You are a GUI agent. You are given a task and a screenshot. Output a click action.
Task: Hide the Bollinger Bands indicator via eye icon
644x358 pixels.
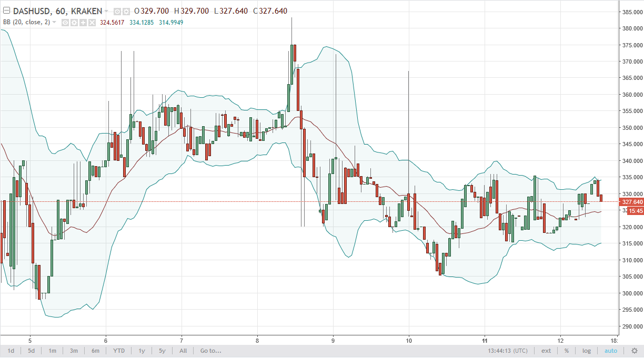tap(65, 22)
